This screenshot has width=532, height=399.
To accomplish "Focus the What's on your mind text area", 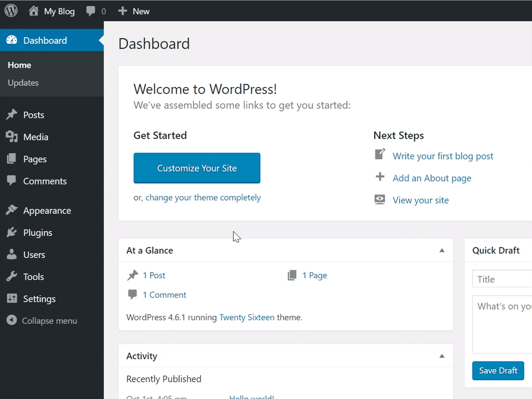I will [502, 324].
